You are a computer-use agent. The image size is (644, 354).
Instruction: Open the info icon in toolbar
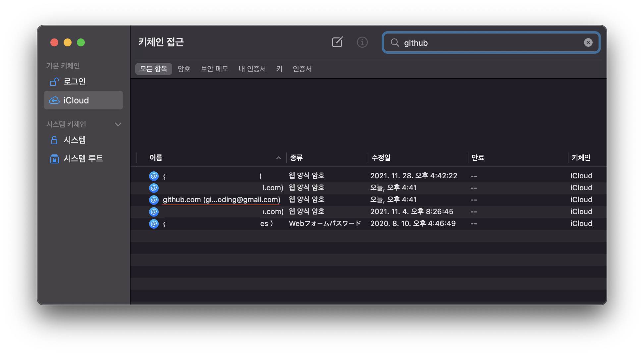click(x=362, y=42)
